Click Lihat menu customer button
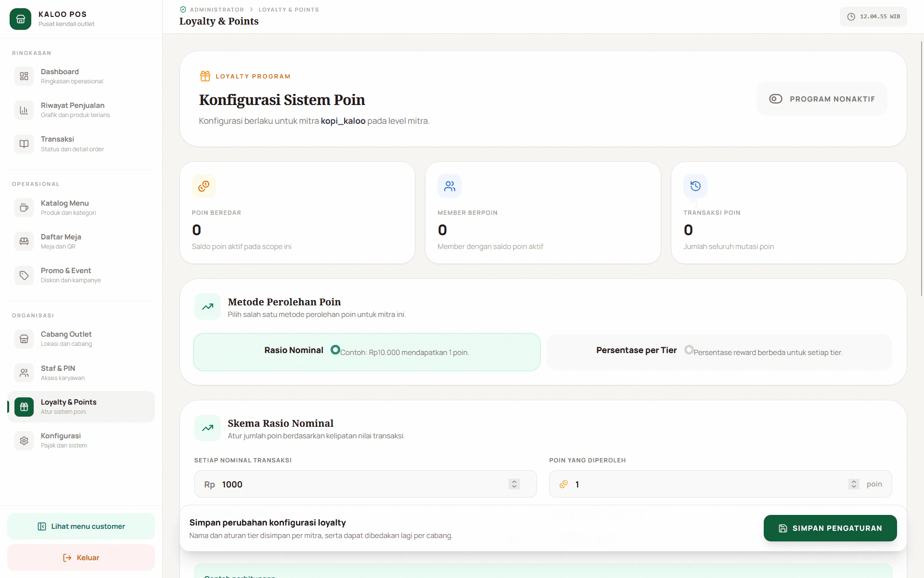The image size is (924, 578). (81, 526)
